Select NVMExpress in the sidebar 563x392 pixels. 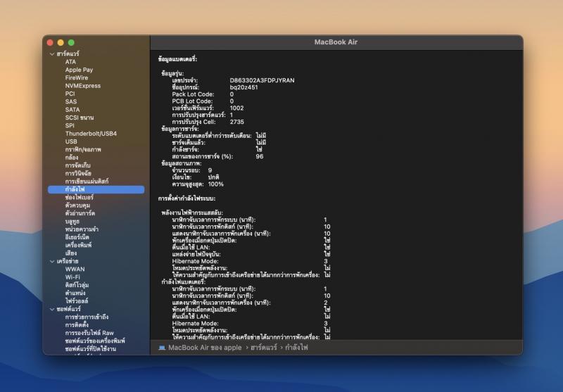coord(83,86)
